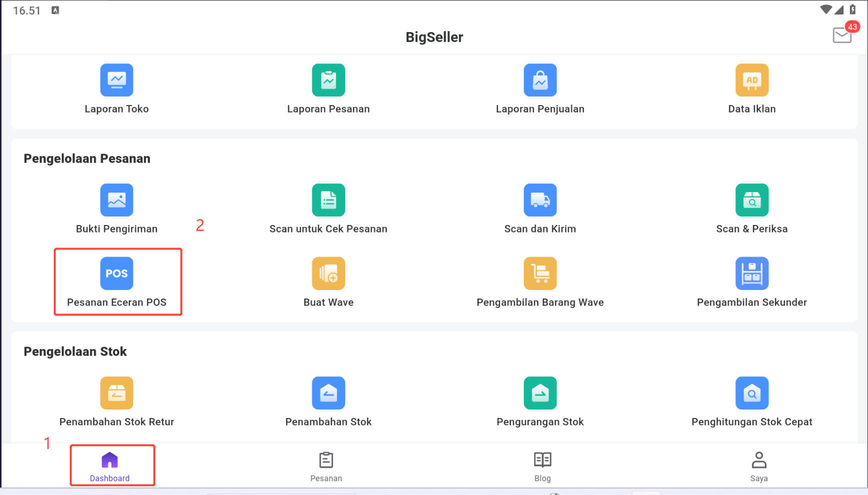Open Pengambilan Sekunder picking

pyautogui.click(x=751, y=273)
